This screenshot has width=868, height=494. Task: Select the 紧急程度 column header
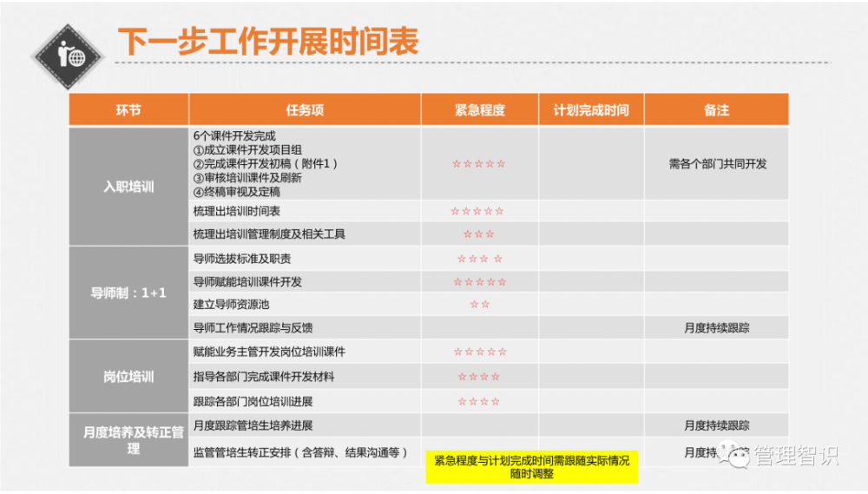pyautogui.click(x=480, y=110)
